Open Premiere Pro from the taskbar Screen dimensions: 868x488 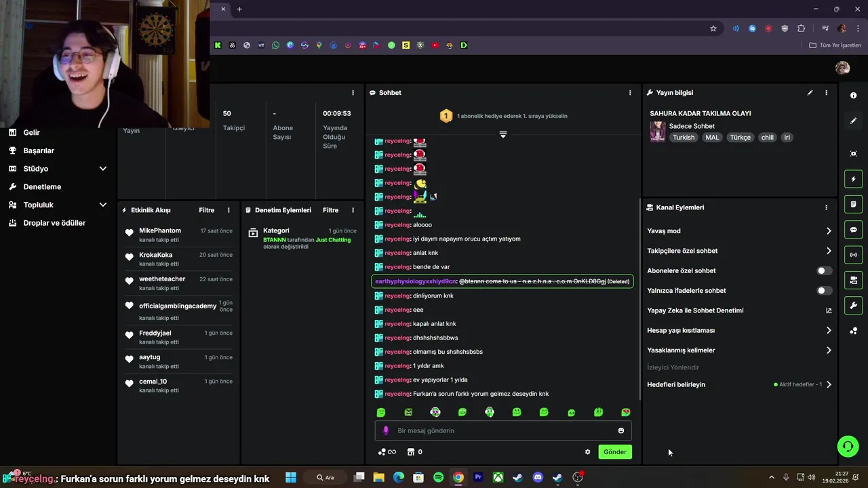[x=478, y=477]
